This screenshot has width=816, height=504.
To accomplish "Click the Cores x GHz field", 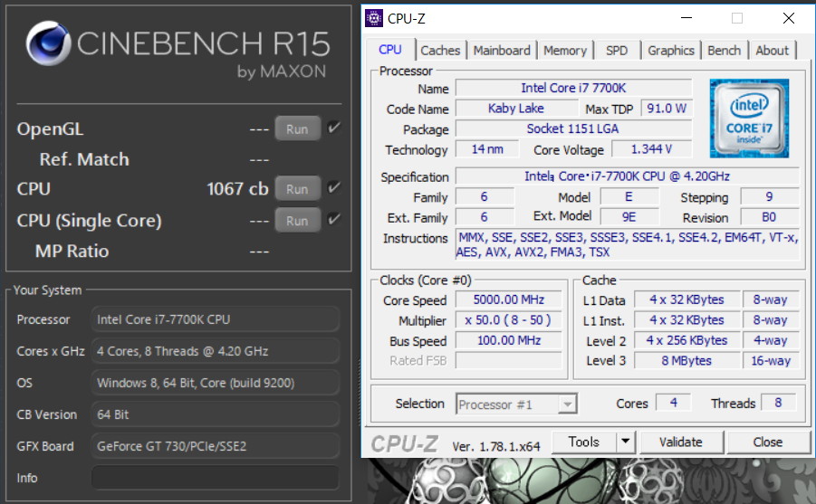I will (x=216, y=351).
